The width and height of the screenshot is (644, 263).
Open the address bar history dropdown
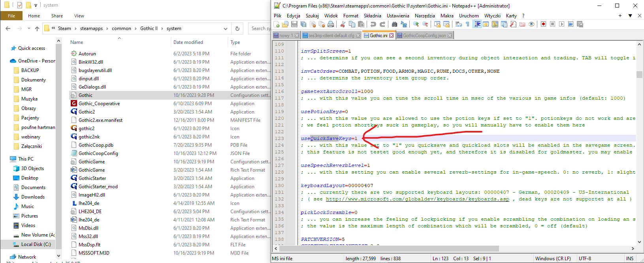click(226, 28)
